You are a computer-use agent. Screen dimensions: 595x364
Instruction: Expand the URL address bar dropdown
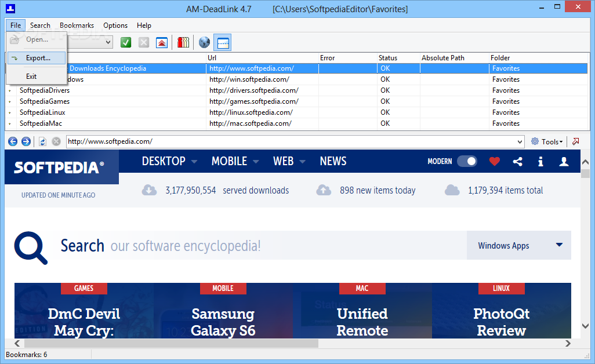(520, 142)
